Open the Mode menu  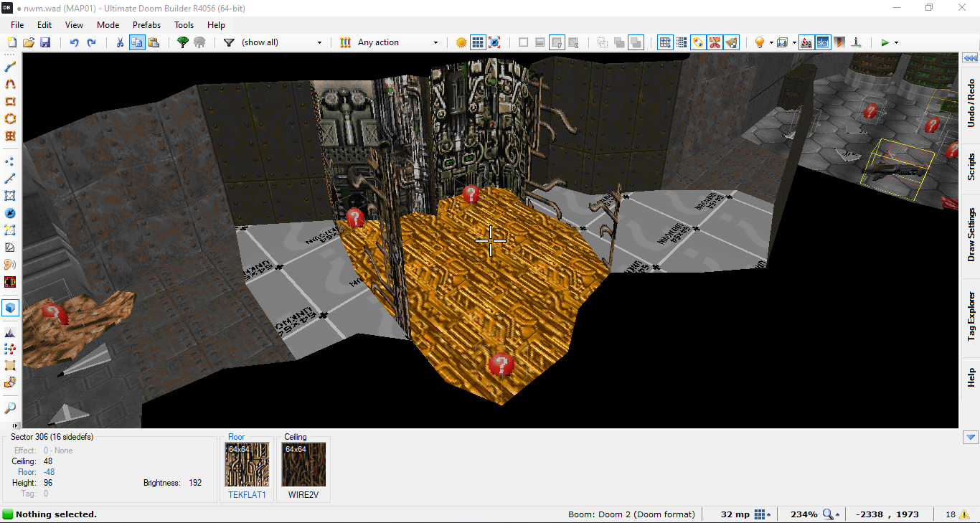(x=108, y=24)
